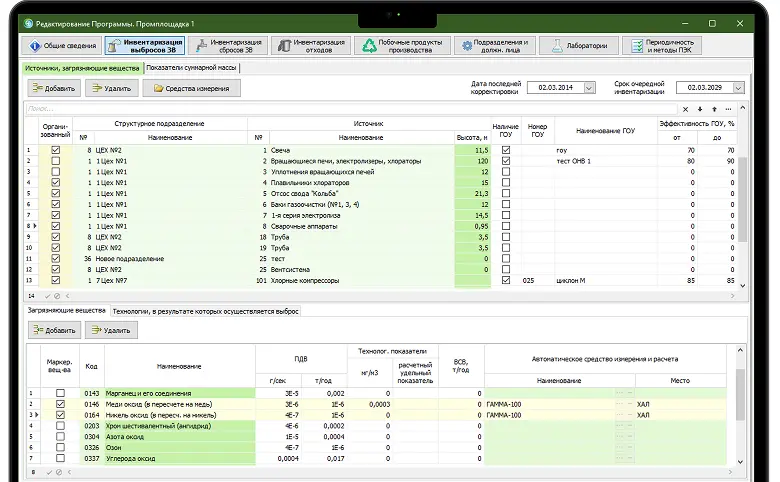
Task: Open Побочные продукты производства section
Action: click(402, 46)
